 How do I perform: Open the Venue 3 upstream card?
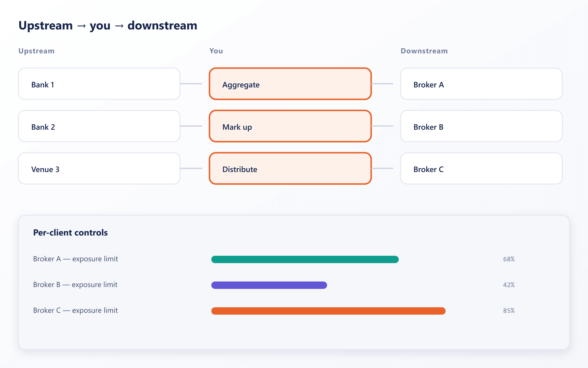(x=99, y=168)
